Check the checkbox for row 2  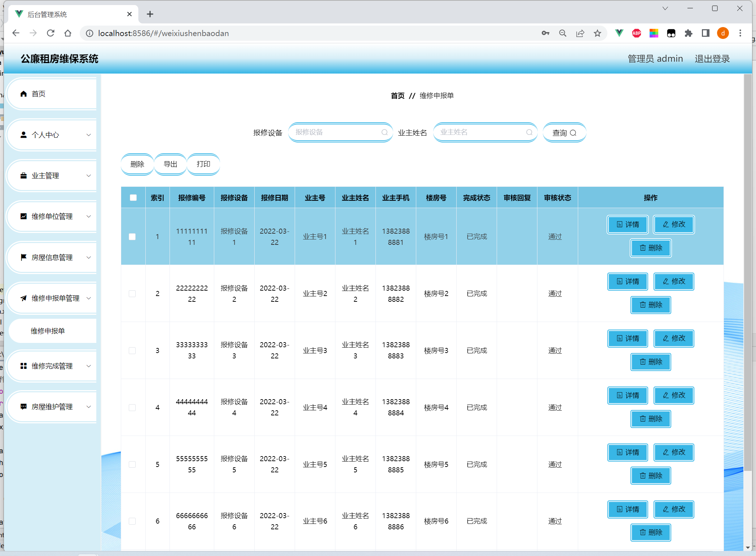tap(132, 294)
